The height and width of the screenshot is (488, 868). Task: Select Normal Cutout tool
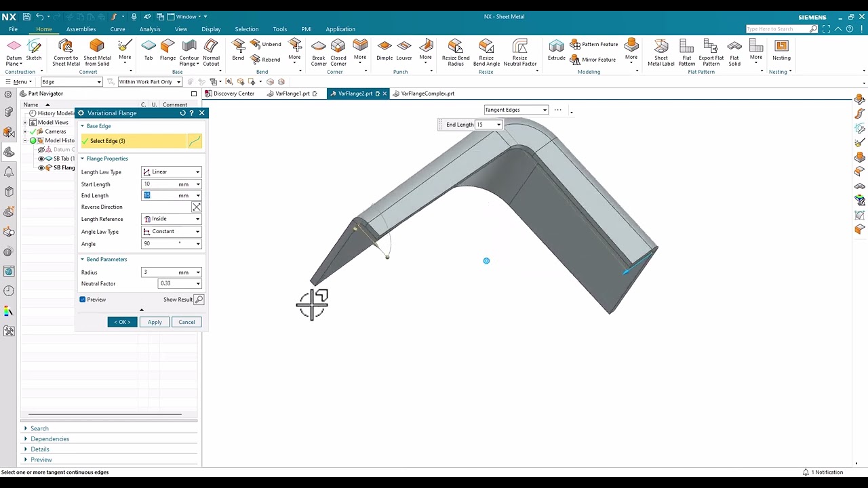[x=211, y=52]
